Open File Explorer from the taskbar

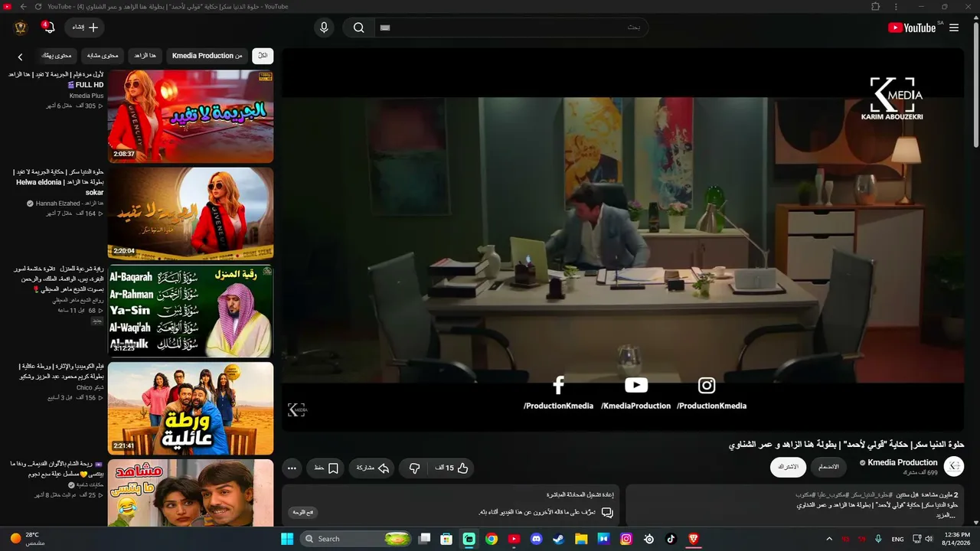coord(581,539)
